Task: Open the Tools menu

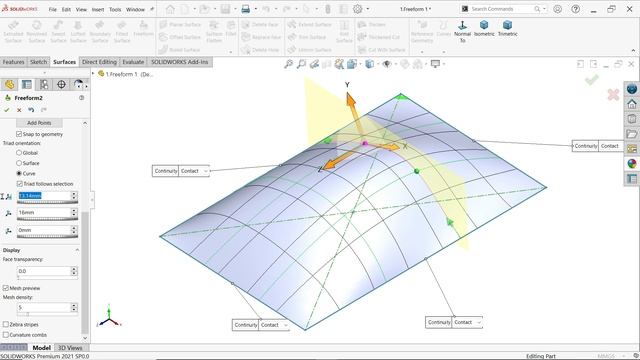Action: 115,9
